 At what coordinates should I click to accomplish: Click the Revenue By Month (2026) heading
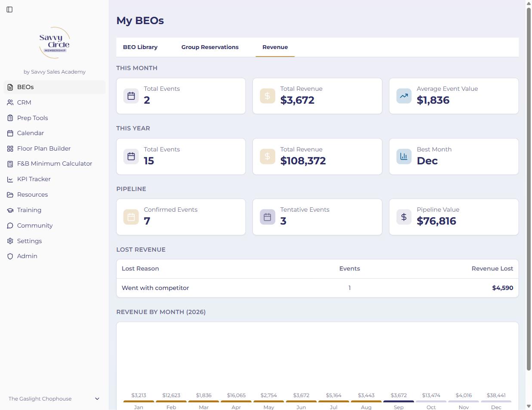tap(161, 312)
